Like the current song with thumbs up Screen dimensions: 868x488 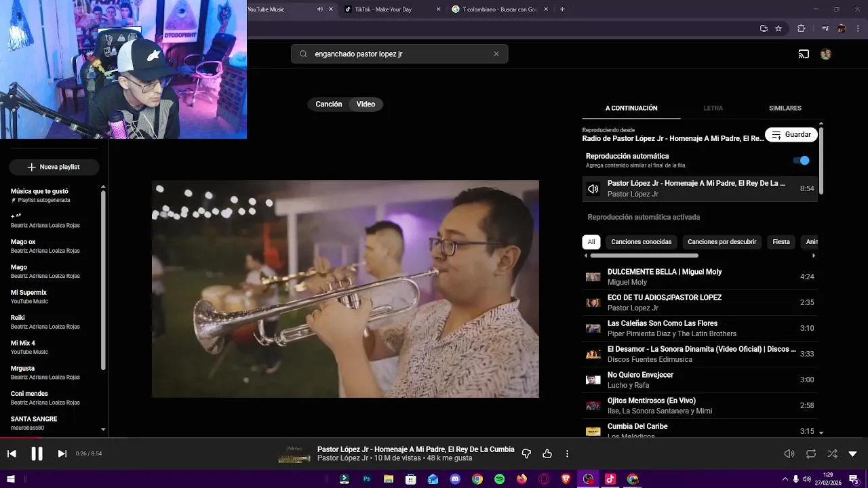pos(547,453)
